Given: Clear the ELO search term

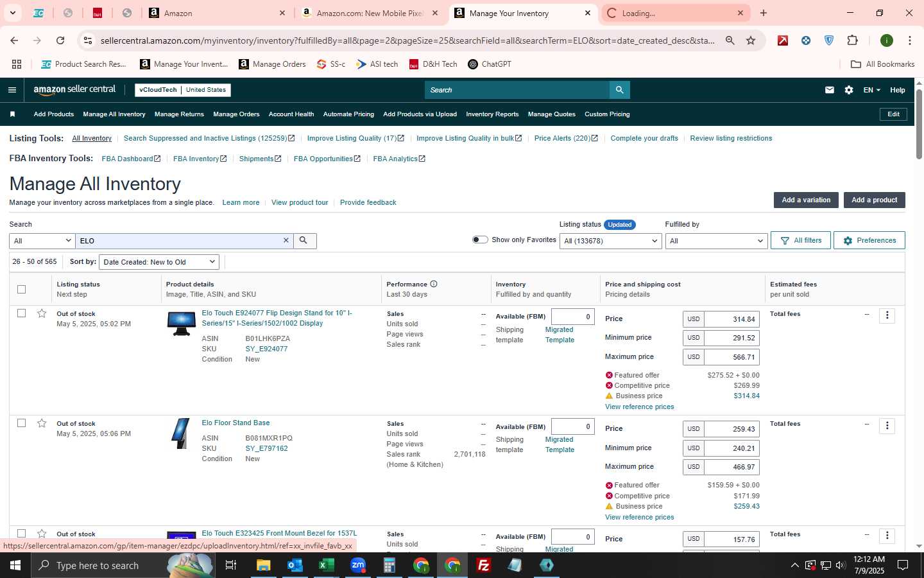Looking at the screenshot, I should 286,240.
